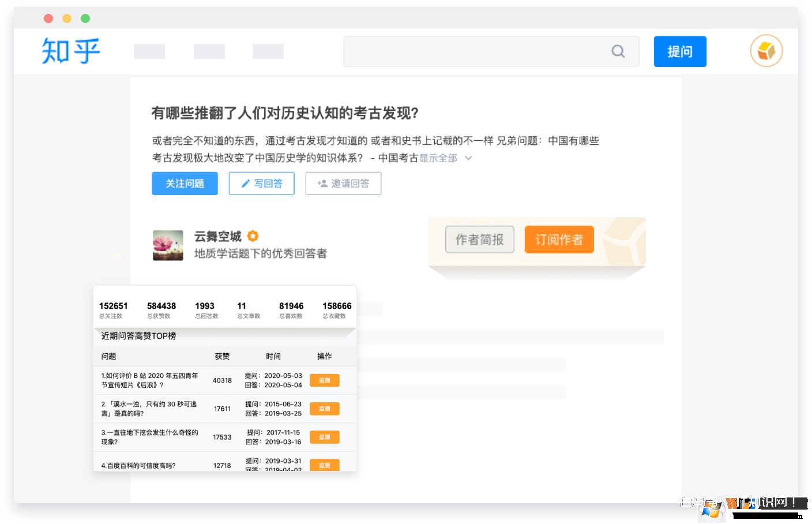The image size is (812, 524).
Task: Click the search magnifier icon
Action: 618,51
